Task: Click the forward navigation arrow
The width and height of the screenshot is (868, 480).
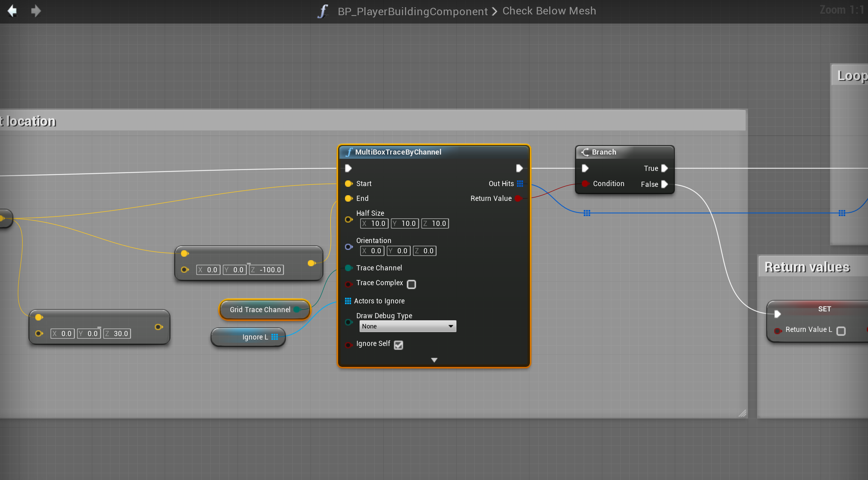Action: click(x=36, y=11)
